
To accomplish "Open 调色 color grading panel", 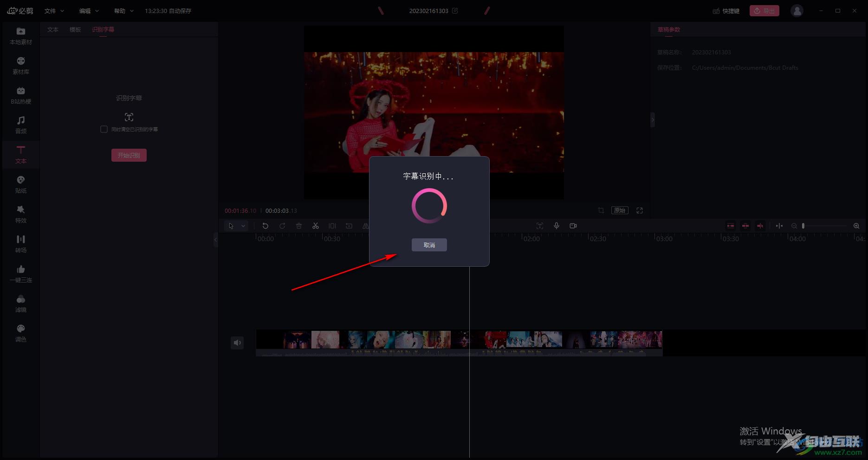I will (x=21, y=334).
